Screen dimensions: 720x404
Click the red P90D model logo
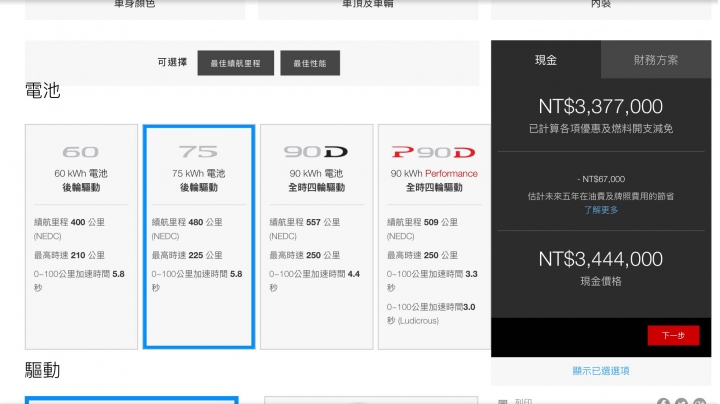[433, 152]
